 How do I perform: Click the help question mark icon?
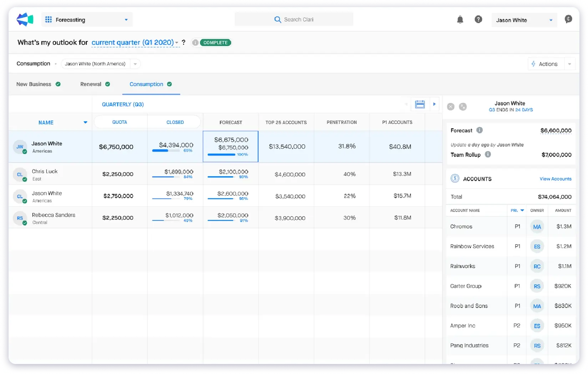478,20
